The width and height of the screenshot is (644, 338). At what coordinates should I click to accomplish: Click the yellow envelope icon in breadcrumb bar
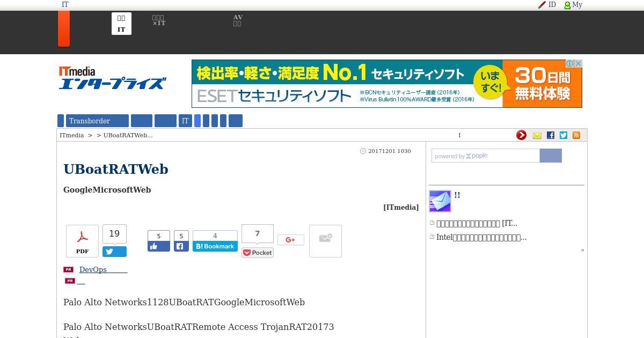click(537, 136)
